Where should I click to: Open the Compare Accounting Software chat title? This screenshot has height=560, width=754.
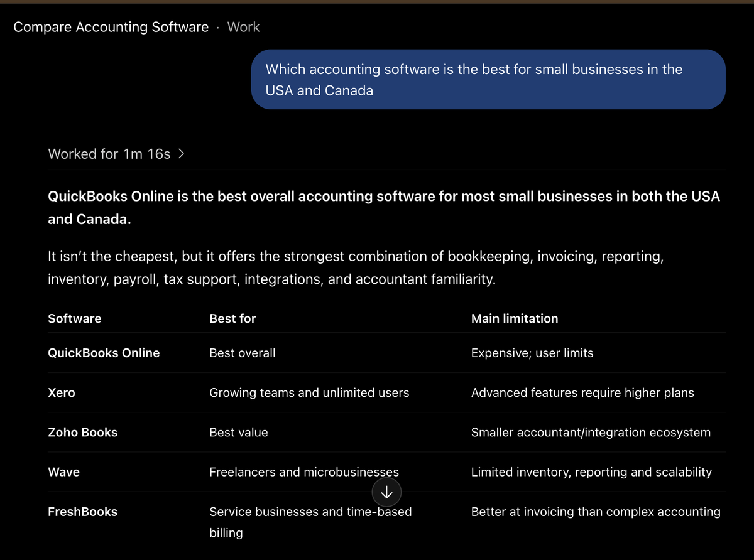click(111, 27)
